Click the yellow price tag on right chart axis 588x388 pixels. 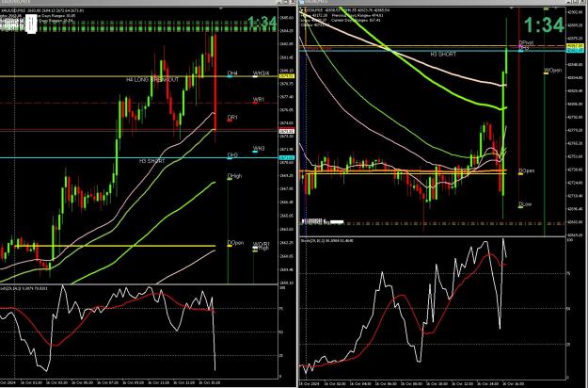(574, 46)
